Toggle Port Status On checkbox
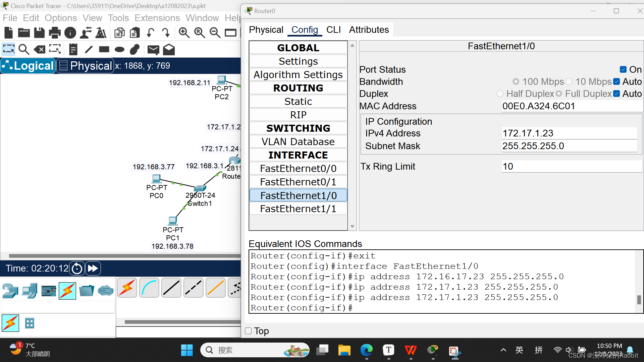The image size is (644, 362). [623, 69]
